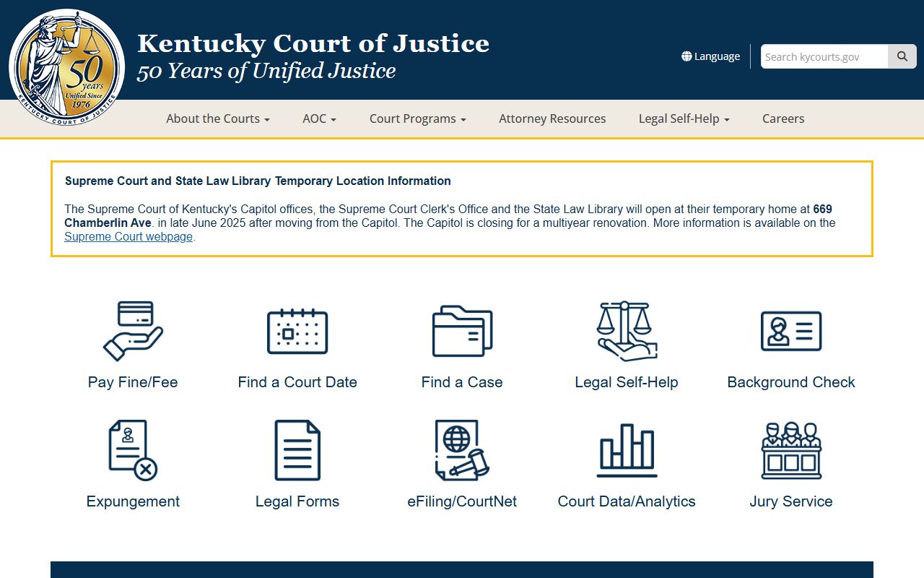The image size is (924, 578).
Task: Open the Legal Self-Help navigation dropdown
Action: (x=684, y=118)
